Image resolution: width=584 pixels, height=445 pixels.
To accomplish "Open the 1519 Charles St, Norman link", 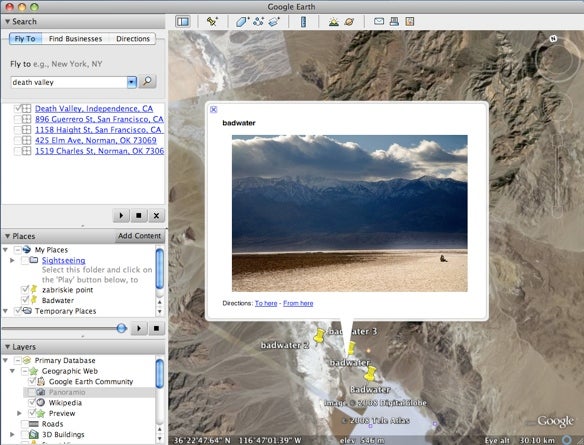I will (99, 151).
